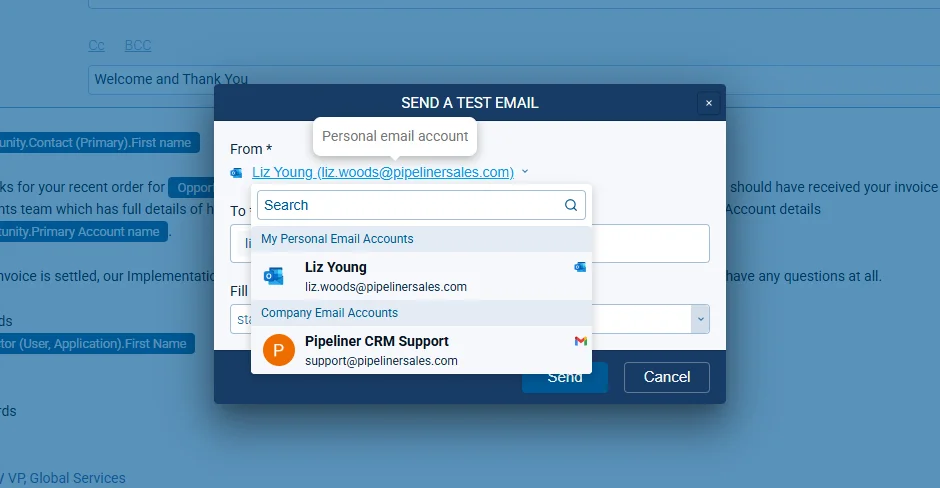Click the Company Email Accounts header
Image resolution: width=940 pixels, height=488 pixels.
click(421, 313)
